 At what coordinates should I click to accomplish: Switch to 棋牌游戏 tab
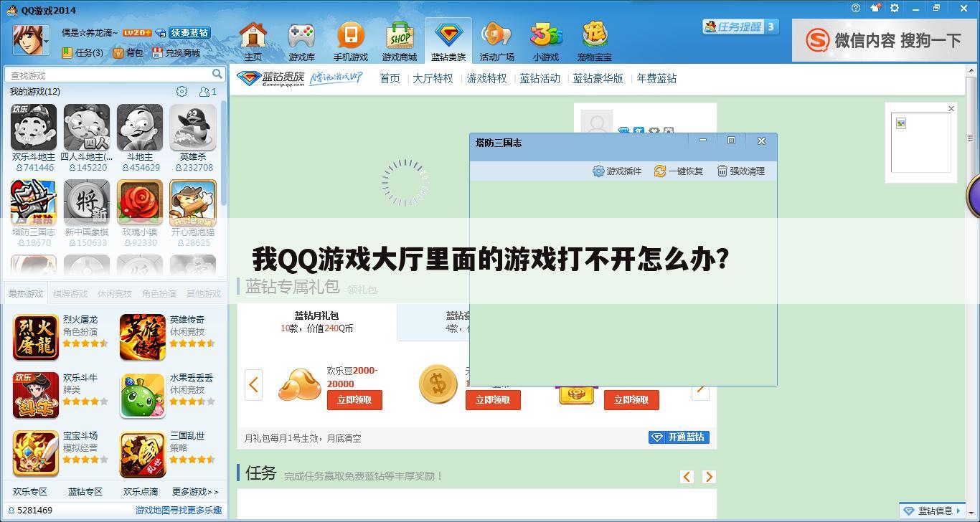pos(70,293)
